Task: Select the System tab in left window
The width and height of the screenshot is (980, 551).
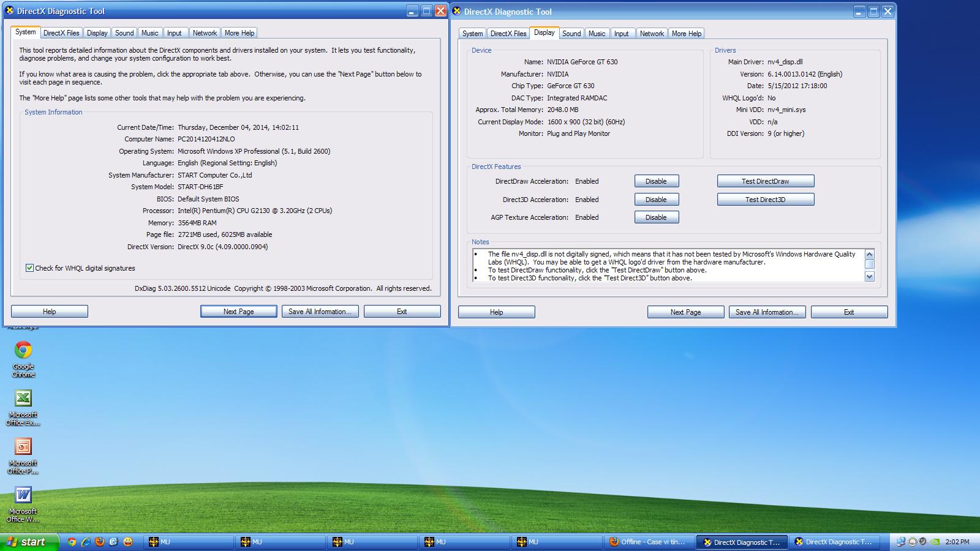Action: tap(25, 32)
